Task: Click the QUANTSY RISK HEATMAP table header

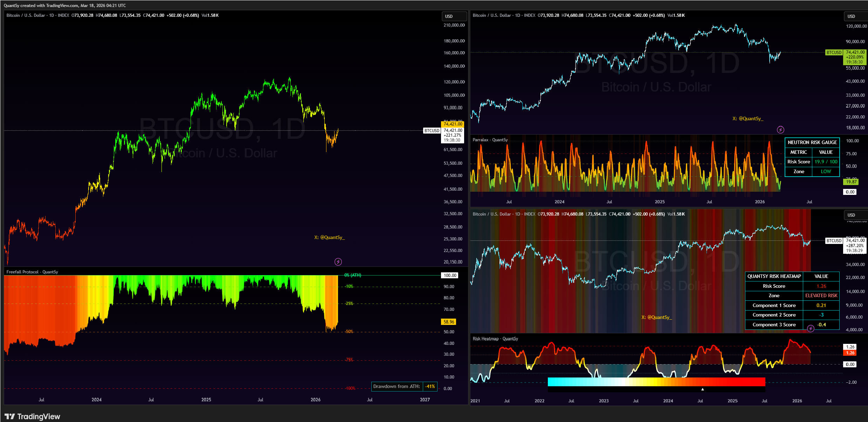Action: point(774,276)
